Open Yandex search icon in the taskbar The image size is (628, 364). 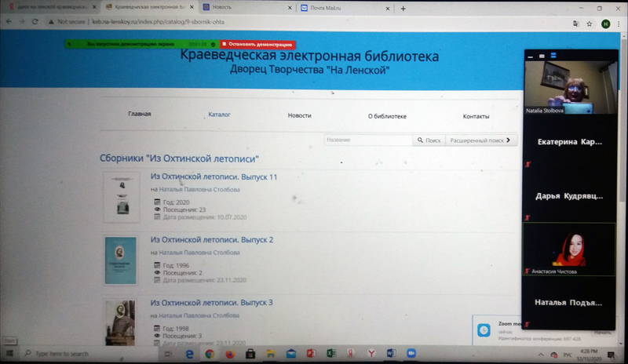[351, 354]
